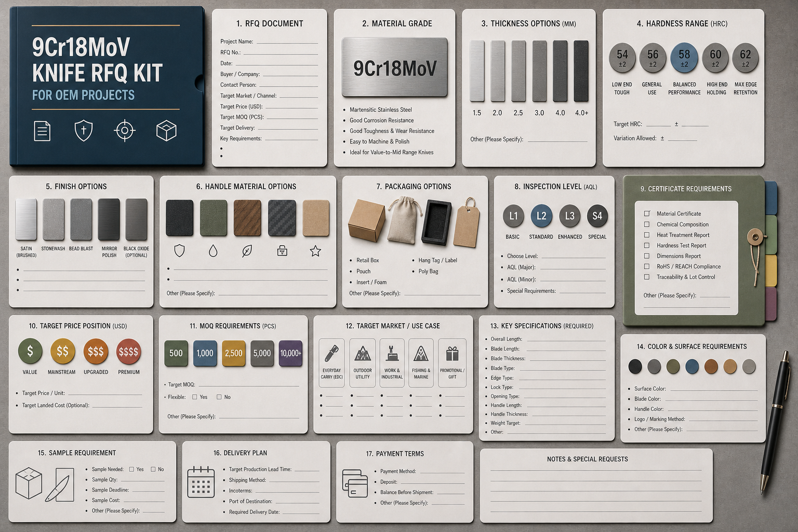
Task: Select the 58 ±2 hardness badge
Action: tap(684, 58)
